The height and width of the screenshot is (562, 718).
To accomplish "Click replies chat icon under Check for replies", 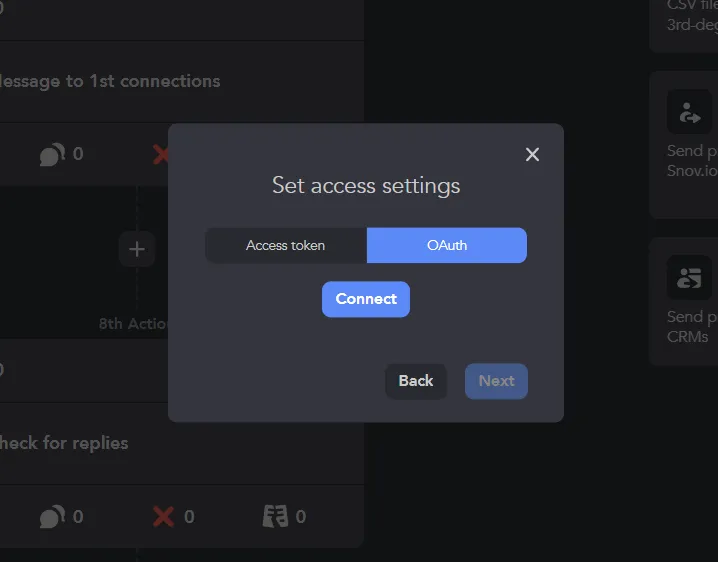I will click(52, 517).
